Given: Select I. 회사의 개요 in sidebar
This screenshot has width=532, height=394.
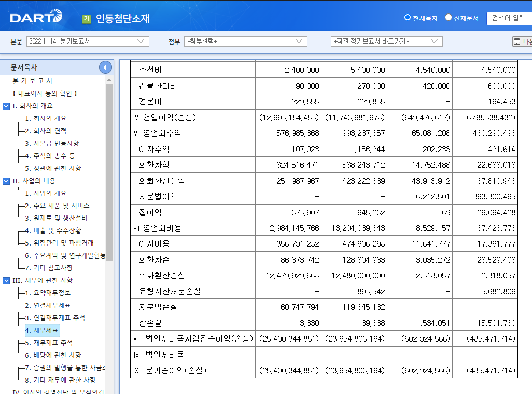Looking at the screenshot, I should tap(33, 105).
